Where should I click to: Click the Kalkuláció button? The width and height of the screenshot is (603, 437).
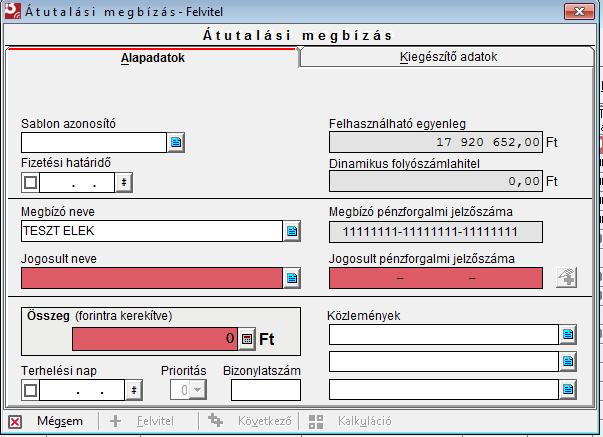click(x=364, y=421)
